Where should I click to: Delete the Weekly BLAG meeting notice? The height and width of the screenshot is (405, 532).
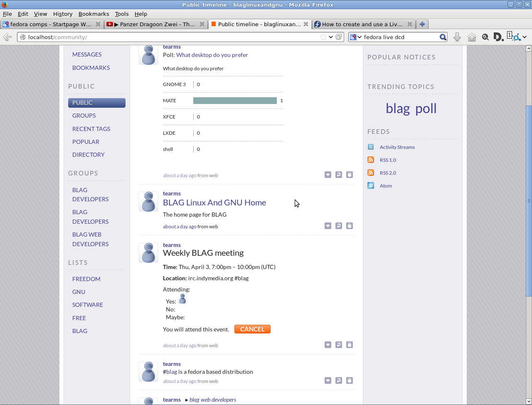[x=350, y=345]
